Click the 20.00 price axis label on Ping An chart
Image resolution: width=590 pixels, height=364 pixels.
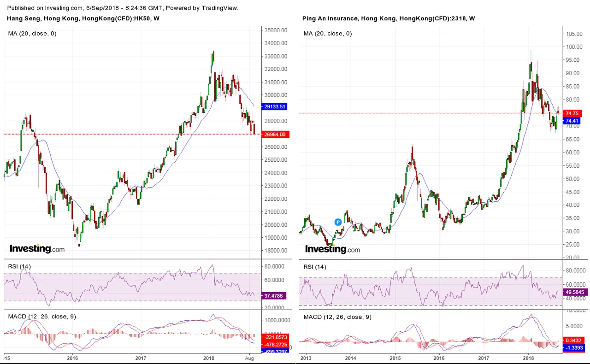click(573, 258)
